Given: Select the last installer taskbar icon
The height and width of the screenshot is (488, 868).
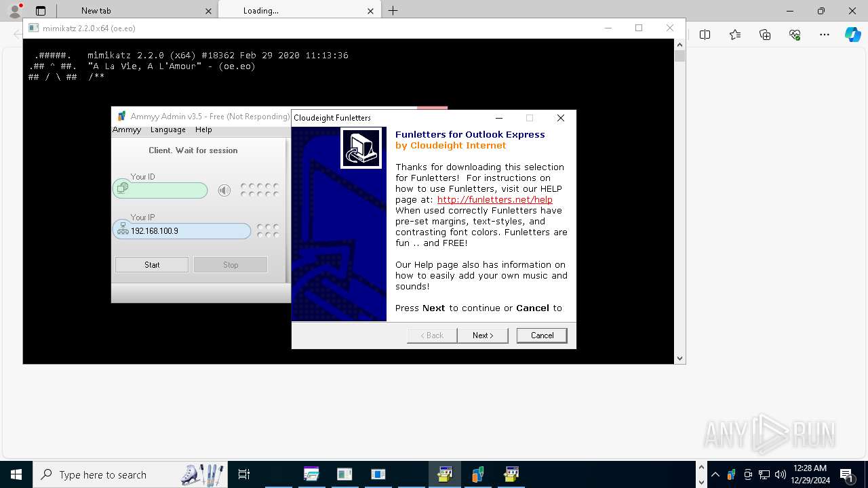Looking at the screenshot, I should pyautogui.click(x=511, y=474).
